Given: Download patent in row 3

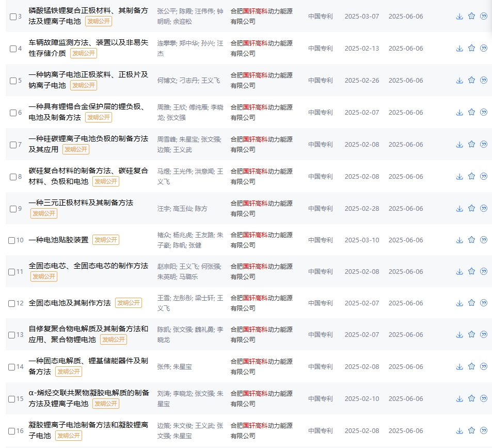Looking at the screenshot, I should [x=459, y=17].
